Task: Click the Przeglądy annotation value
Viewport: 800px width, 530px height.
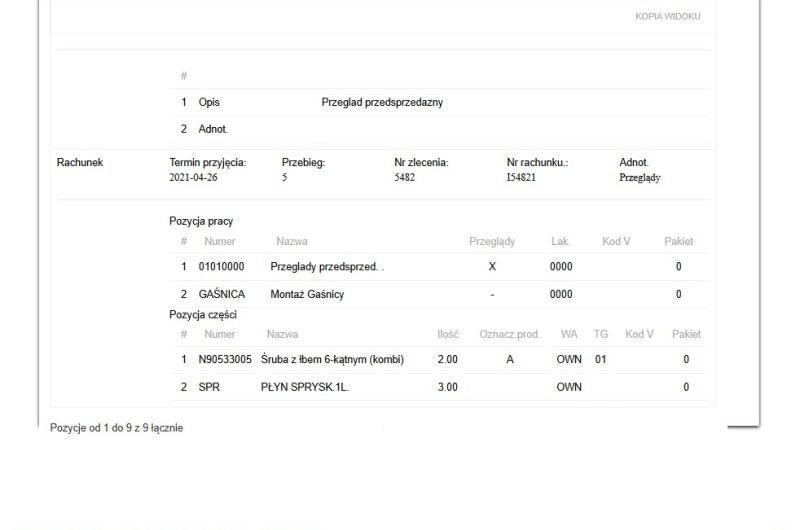Action: (x=640, y=178)
